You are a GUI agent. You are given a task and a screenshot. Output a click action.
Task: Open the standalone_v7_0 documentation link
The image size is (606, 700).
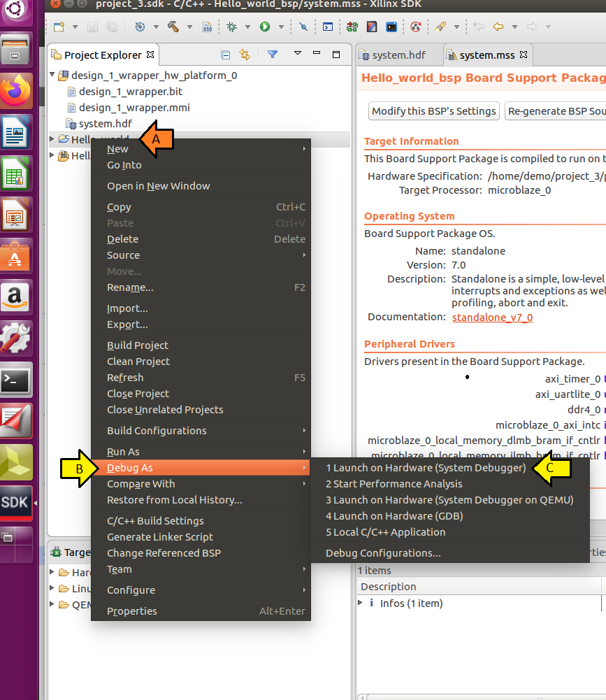[x=492, y=317]
